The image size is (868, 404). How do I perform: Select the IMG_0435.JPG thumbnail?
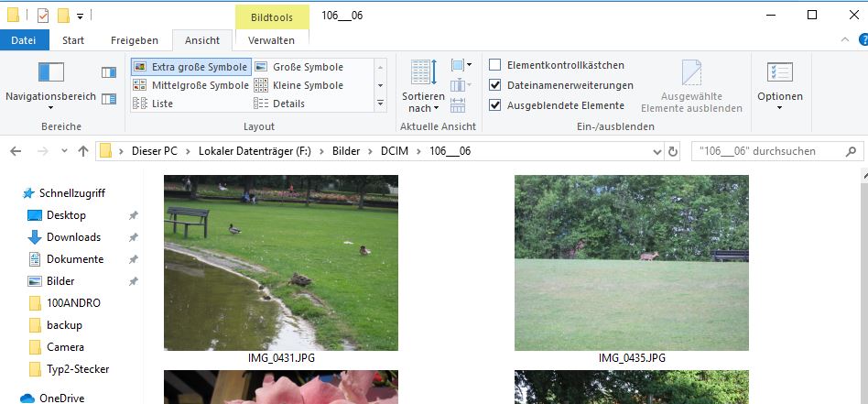632,263
